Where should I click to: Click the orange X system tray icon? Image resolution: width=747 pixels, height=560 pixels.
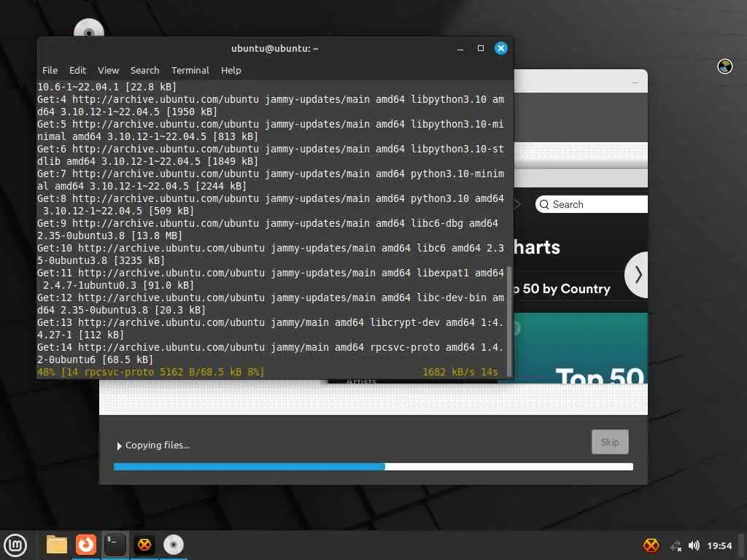coord(651,545)
